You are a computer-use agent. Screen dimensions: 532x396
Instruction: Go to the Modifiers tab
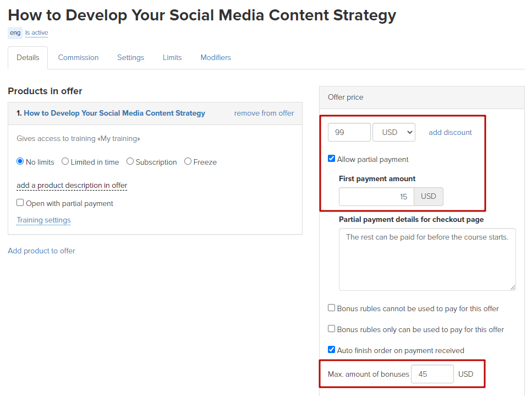click(216, 57)
